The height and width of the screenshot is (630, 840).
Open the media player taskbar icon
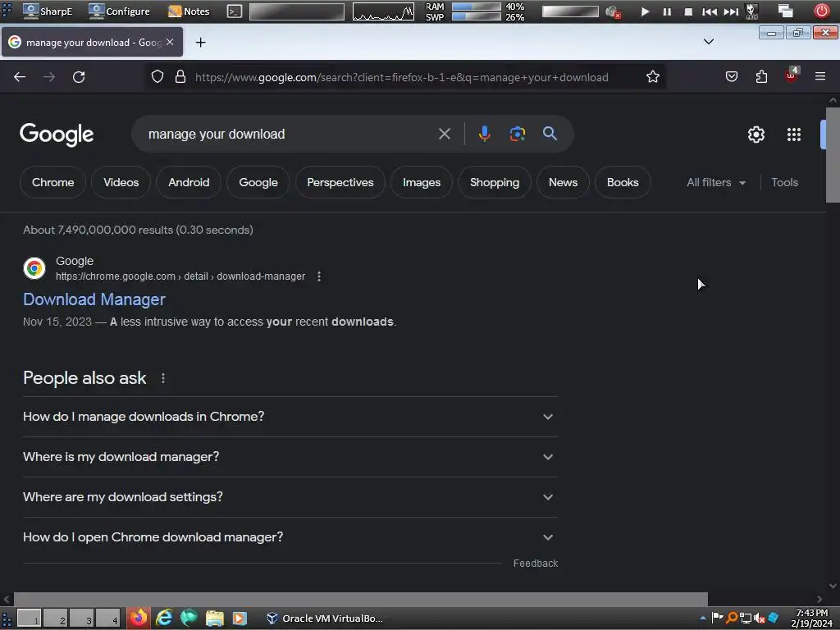(240, 619)
